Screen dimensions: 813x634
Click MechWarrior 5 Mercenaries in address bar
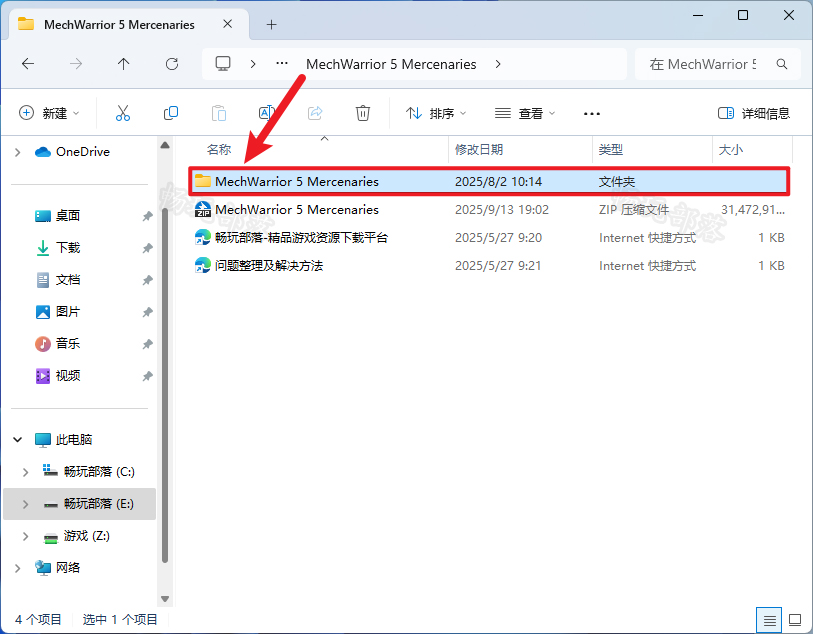tap(391, 64)
